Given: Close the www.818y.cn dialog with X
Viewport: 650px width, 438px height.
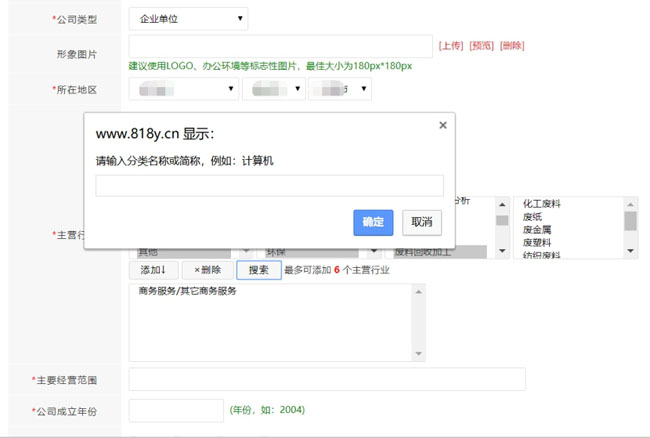Looking at the screenshot, I should [443, 125].
